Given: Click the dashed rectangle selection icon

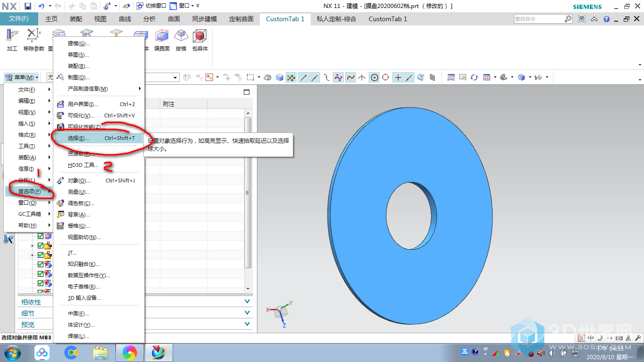Looking at the screenshot, I should (251, 77).
